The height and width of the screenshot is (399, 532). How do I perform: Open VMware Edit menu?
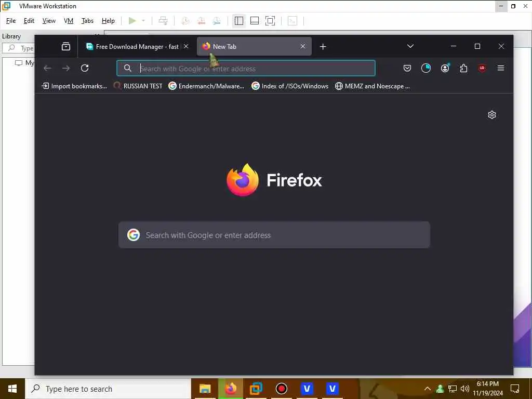click(x=29, y=21)
